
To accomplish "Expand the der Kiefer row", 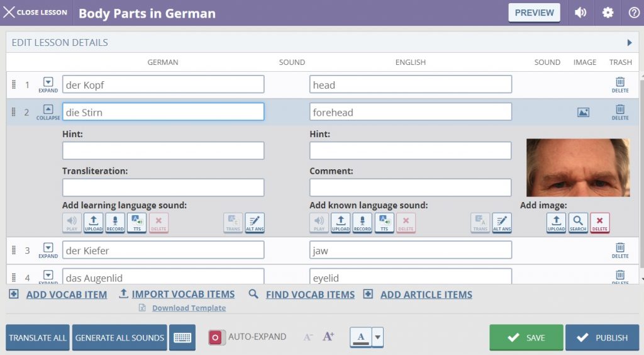I will tap(48, 250).
